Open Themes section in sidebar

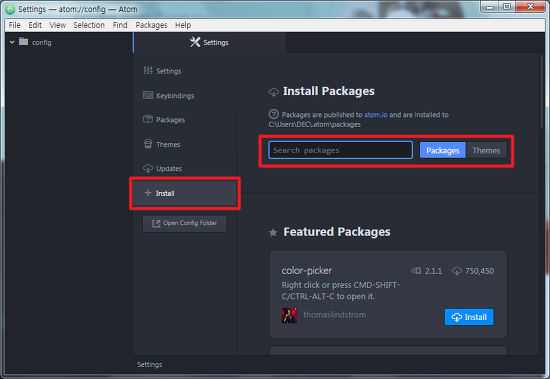(168, 145)
